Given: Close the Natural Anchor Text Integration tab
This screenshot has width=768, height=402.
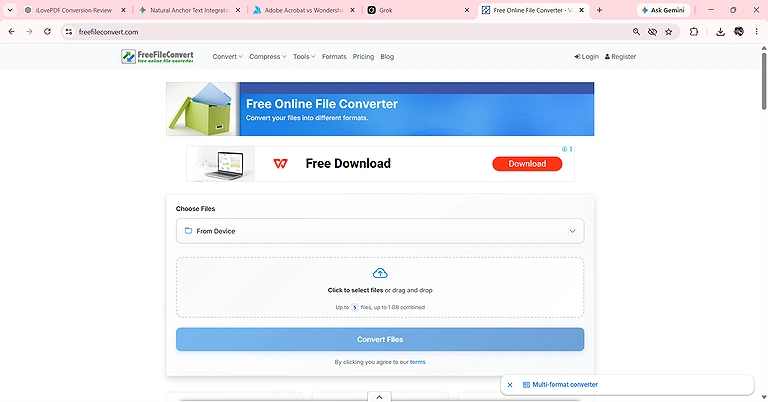Looking at the screenshot, I should 238,10.
